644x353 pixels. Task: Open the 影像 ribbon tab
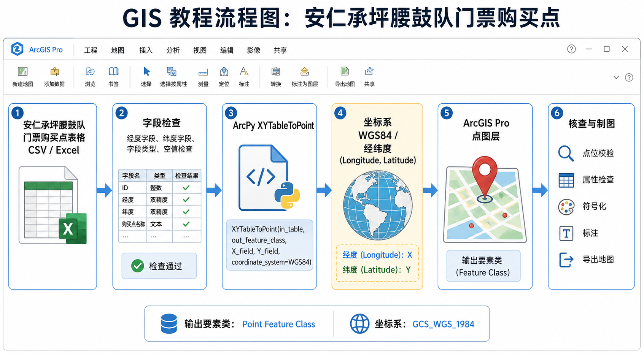(x=253, y=50)
